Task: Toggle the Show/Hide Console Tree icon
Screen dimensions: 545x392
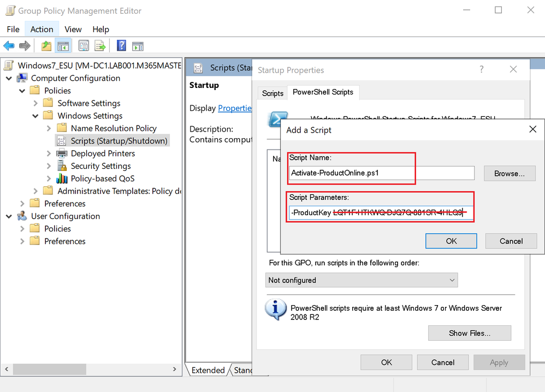Action: click(x=63, y=46)
